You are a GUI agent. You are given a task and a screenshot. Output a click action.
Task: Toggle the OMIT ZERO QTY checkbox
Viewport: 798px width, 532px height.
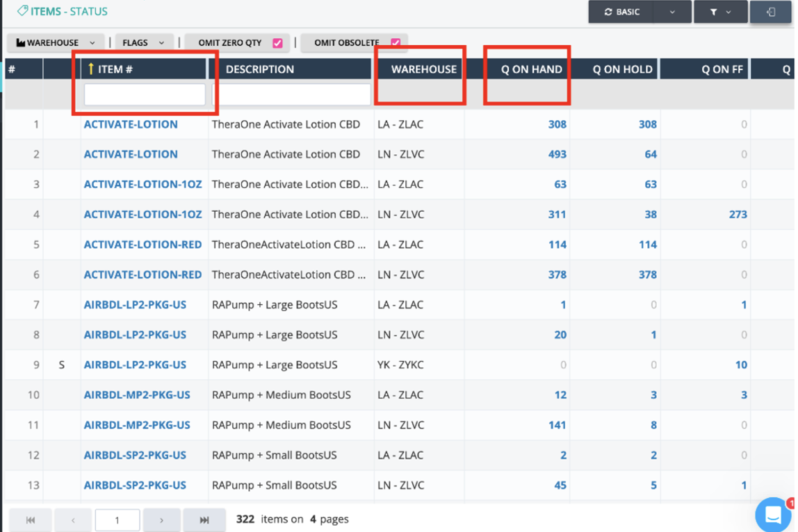(277, 43)
